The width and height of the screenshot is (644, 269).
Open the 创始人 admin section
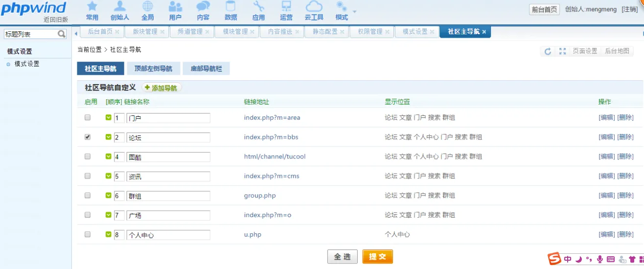(119, 11)
